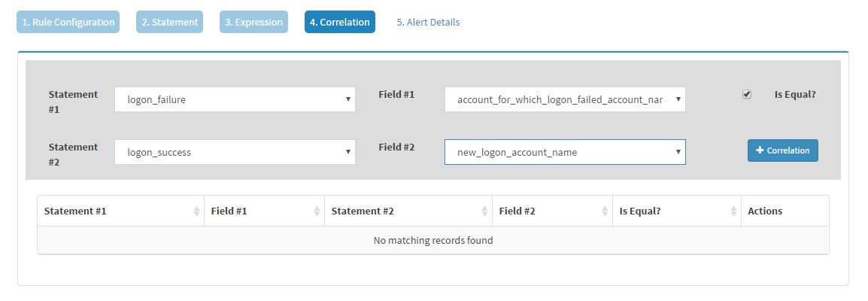
Task: Add correlation with + Correlation button
Action: tap(783, 150)
